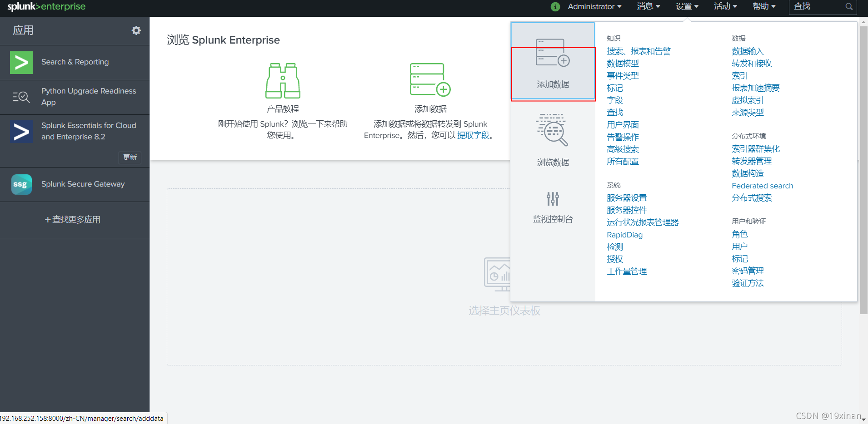Expand the 活动 dropdown menu
The width and height of the screenshot is (868, 424).
click(725, 6)
